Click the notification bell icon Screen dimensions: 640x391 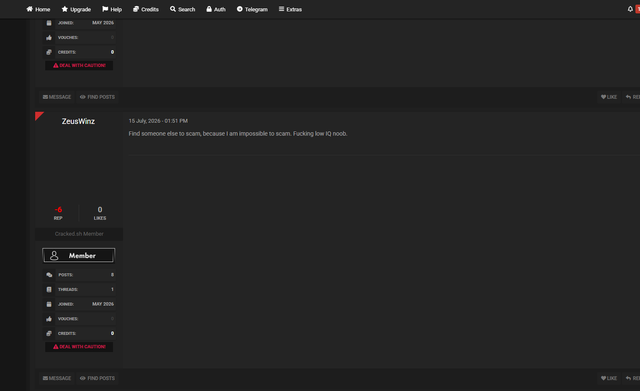click(x=630, y=9)
